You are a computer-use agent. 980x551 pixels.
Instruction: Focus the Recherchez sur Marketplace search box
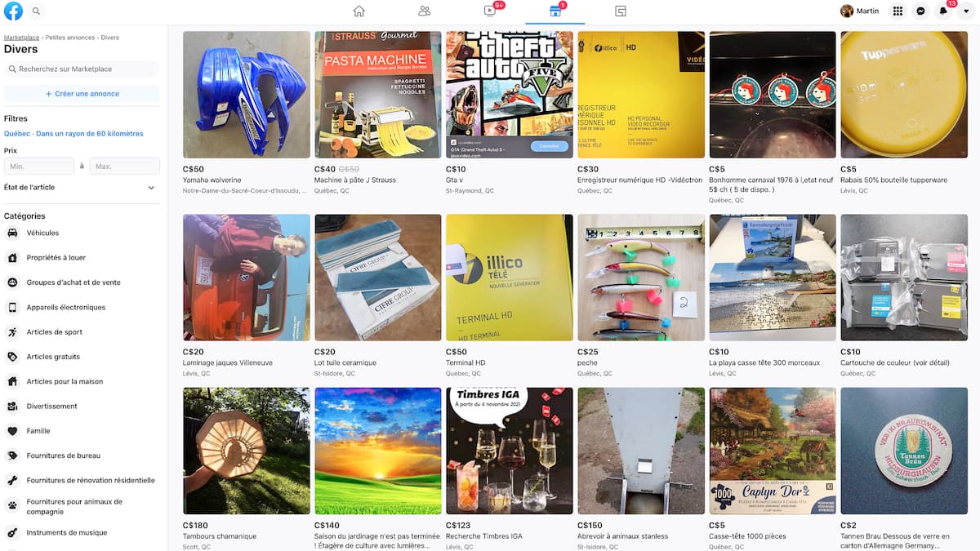[82, 69]
